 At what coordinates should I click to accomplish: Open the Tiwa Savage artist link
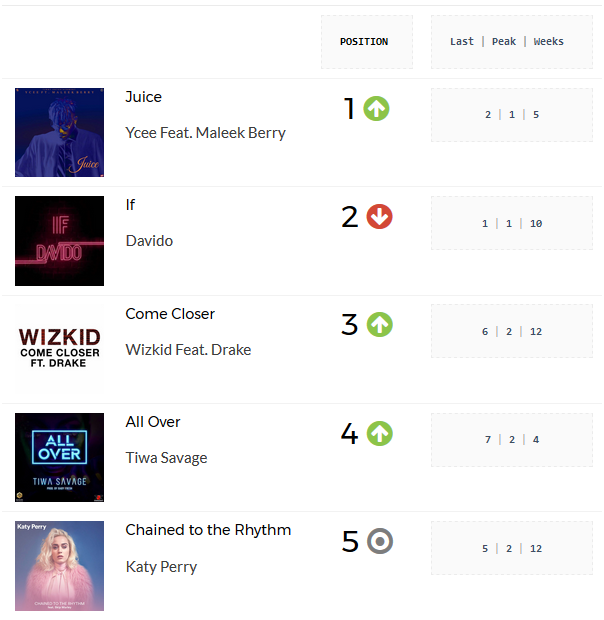166,458
